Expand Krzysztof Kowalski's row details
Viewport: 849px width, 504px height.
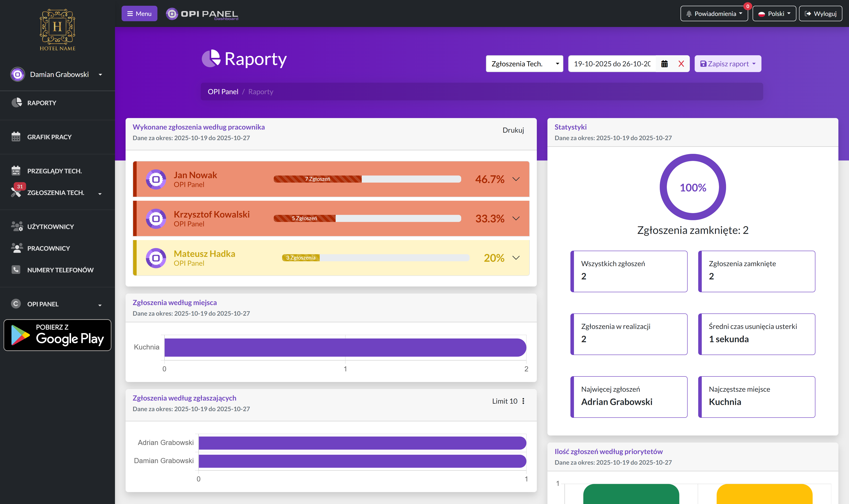(516, 218)
